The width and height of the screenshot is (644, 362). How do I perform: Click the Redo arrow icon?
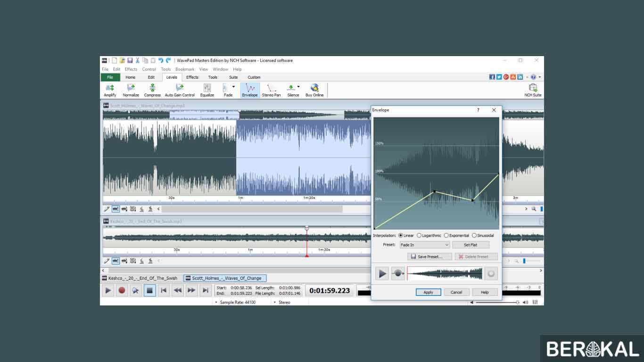[168, 60]
